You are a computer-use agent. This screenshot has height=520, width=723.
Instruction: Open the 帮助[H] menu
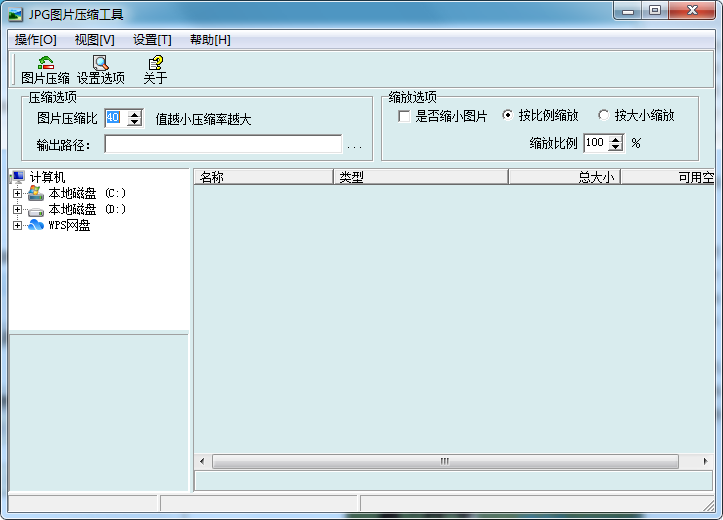[210, 40]
